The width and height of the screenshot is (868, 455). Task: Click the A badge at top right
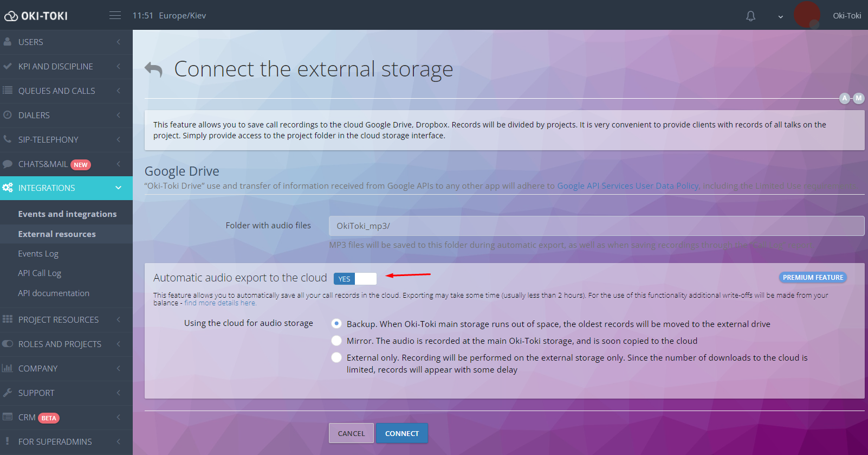click(x=845, y=98)
